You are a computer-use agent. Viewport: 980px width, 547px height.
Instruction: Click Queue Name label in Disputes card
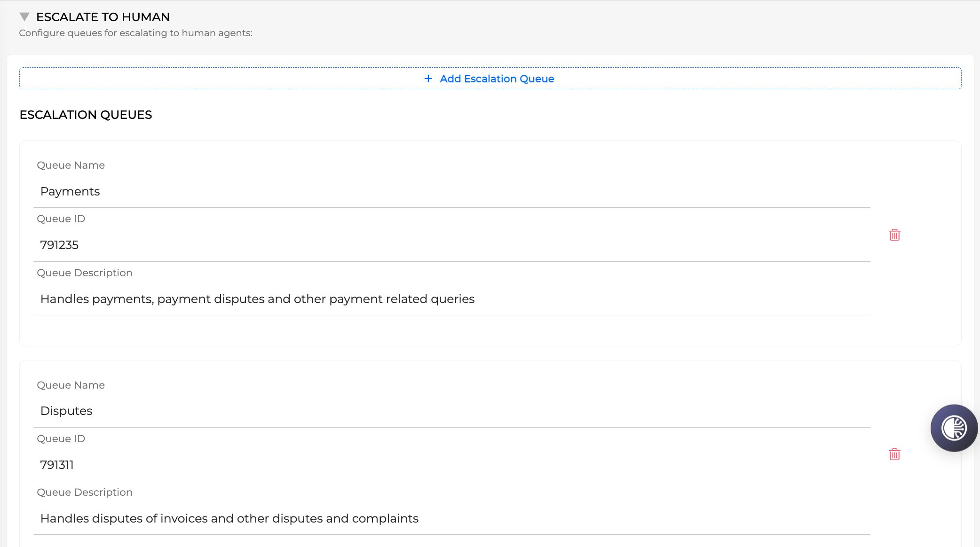71,385
